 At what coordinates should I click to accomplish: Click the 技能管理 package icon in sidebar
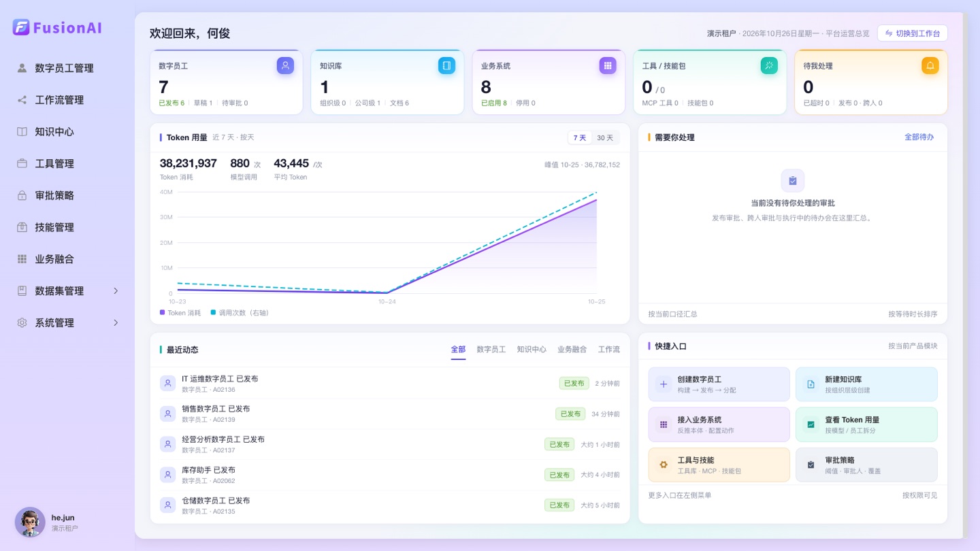pyautogui.click(x=22, y=227)
